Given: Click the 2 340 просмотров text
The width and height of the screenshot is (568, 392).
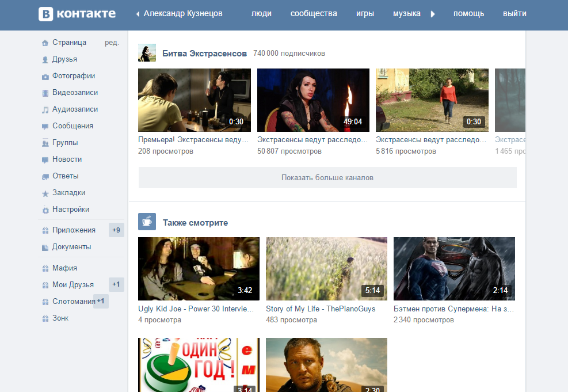Looking at the screenshot, I should point(424,320).
